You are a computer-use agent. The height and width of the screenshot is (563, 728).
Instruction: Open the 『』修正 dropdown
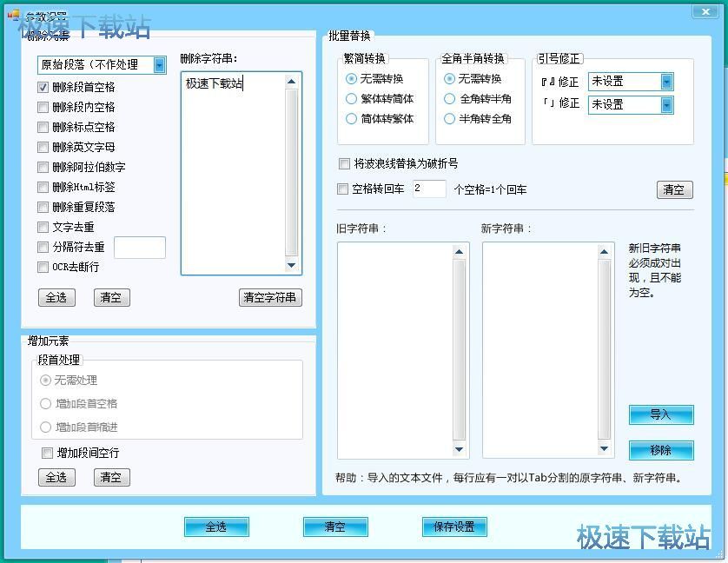[x=666, y=82]
